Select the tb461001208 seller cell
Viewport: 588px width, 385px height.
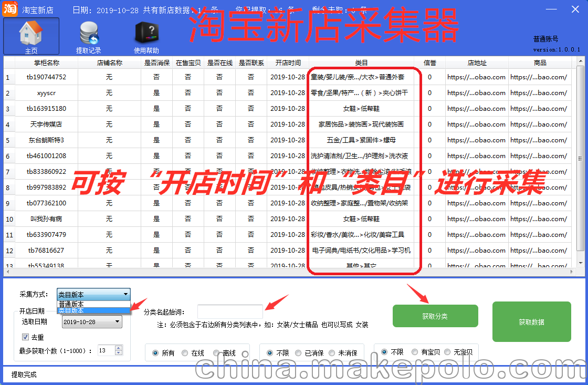click(47, 155)
